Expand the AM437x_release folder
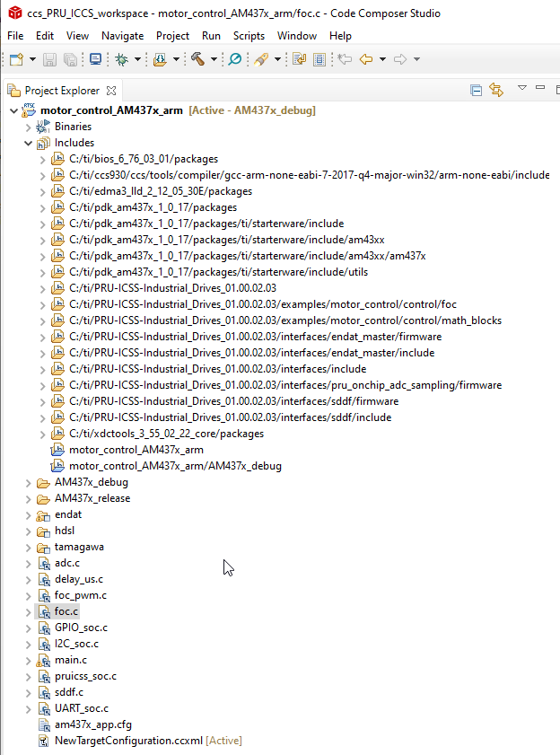560x755 pixels. tap(29, 499)
